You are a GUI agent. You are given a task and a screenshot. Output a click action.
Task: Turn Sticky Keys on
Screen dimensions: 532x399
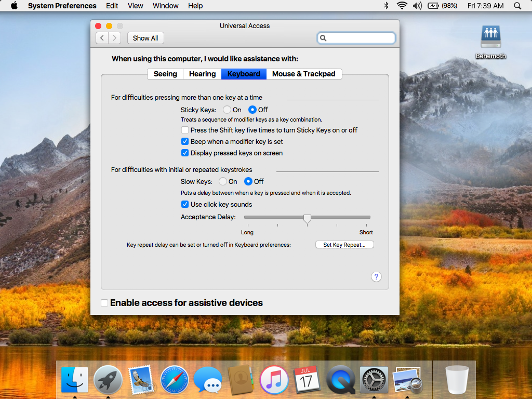click(x=227, y=110)
